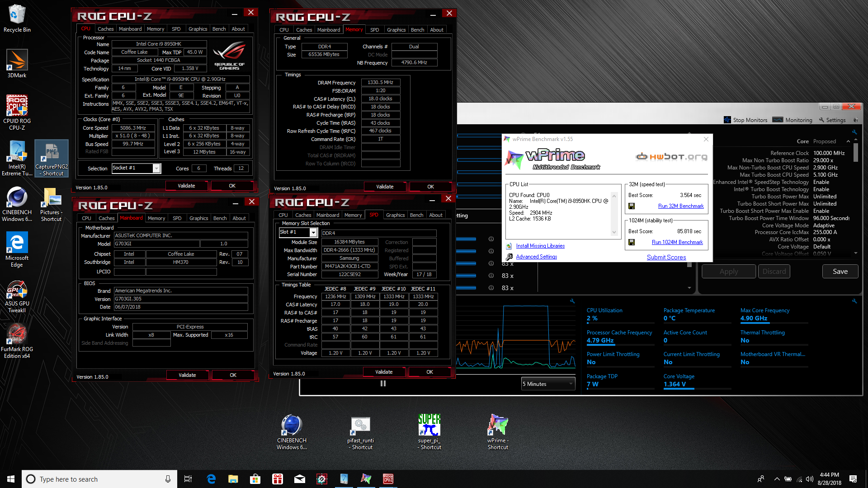Click down arrow of the wPrime CPU List scrollbar
This screenshot has height=488, width=868.
(614, 232)
